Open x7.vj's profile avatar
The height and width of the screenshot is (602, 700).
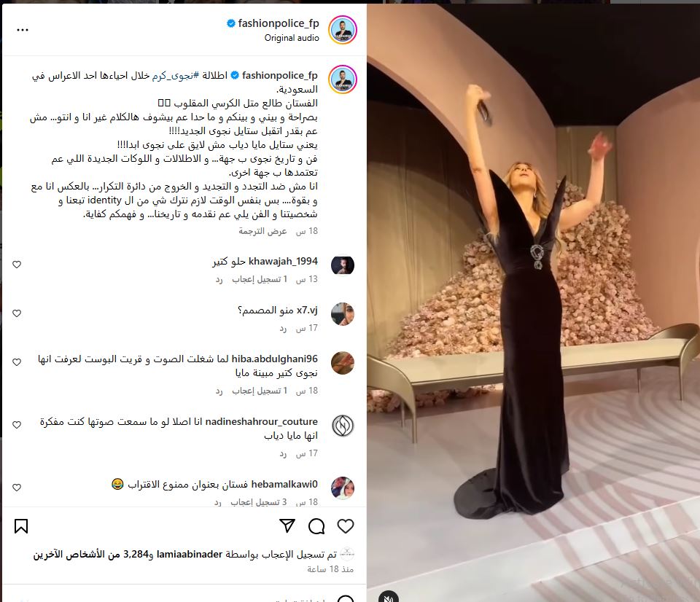pos(343,314)
